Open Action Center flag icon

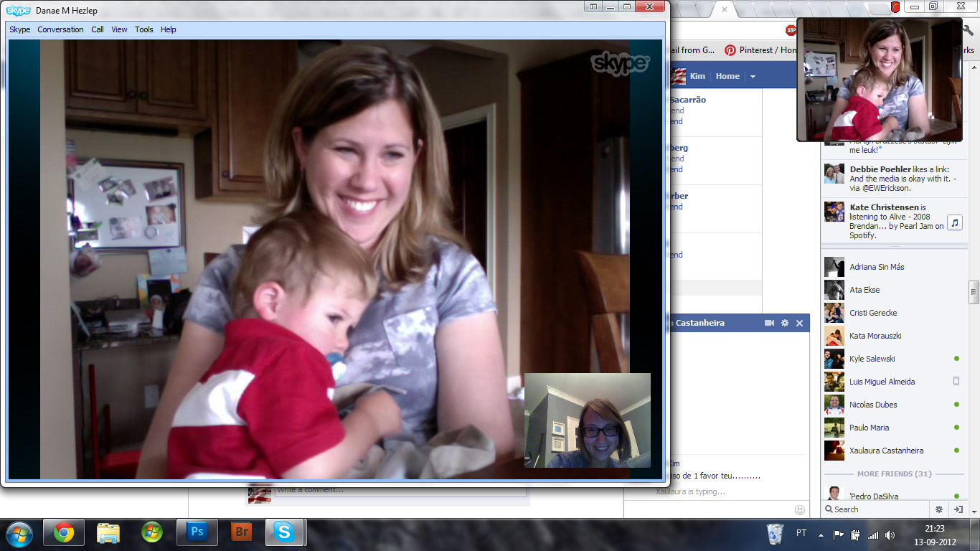[837, 535]
